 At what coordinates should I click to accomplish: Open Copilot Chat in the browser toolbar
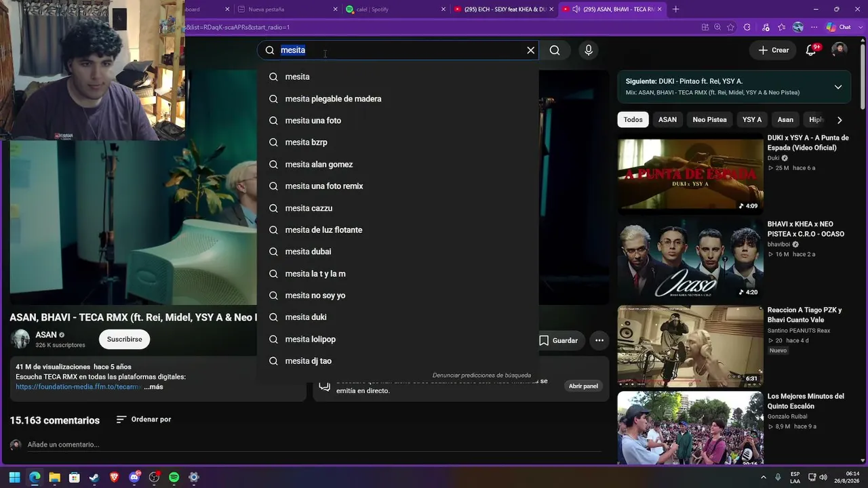pos(839,27)
